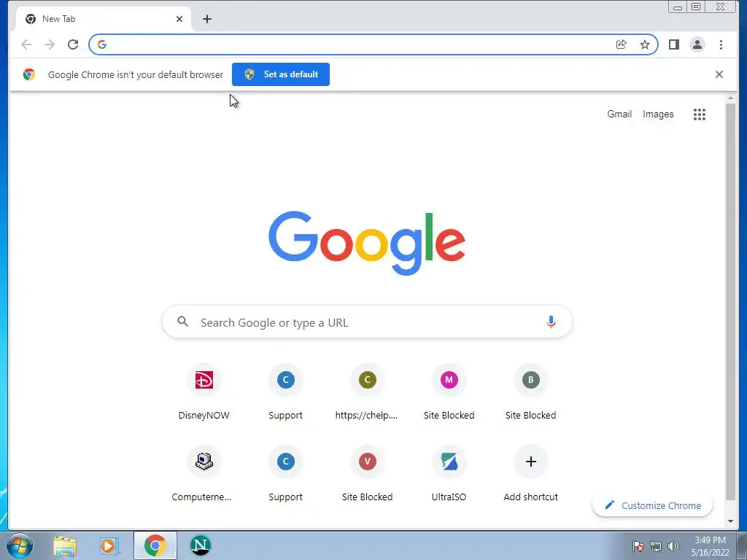Select the New Tab tab

[102, 19]
